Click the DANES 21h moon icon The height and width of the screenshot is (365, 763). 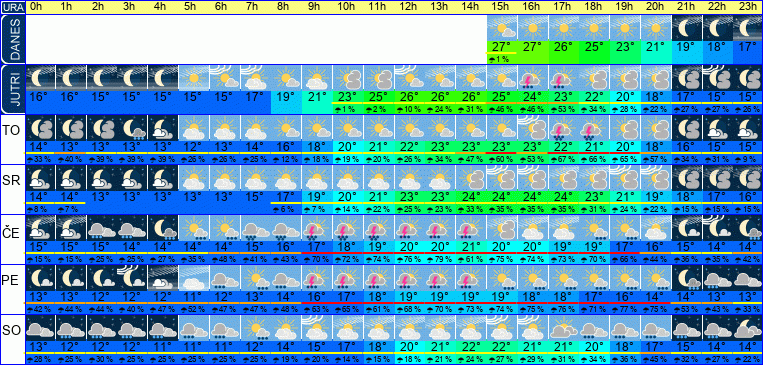point(686,28)
